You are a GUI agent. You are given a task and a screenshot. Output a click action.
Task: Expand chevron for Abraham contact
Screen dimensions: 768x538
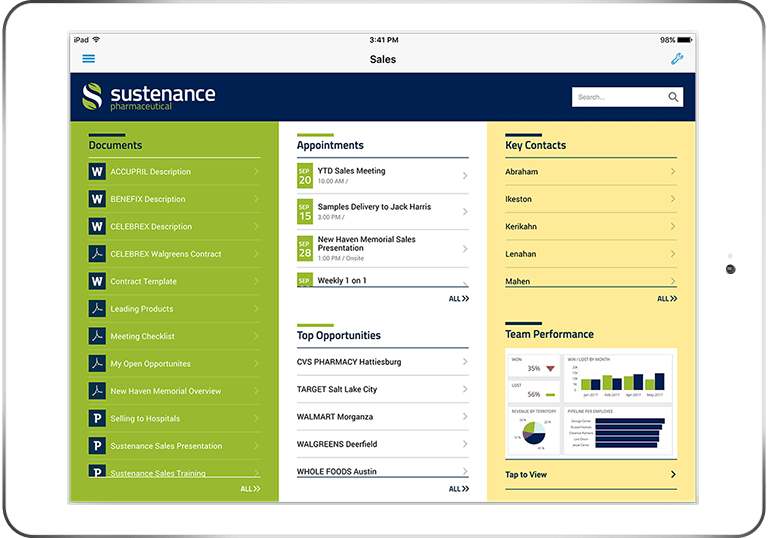(673, 171)
